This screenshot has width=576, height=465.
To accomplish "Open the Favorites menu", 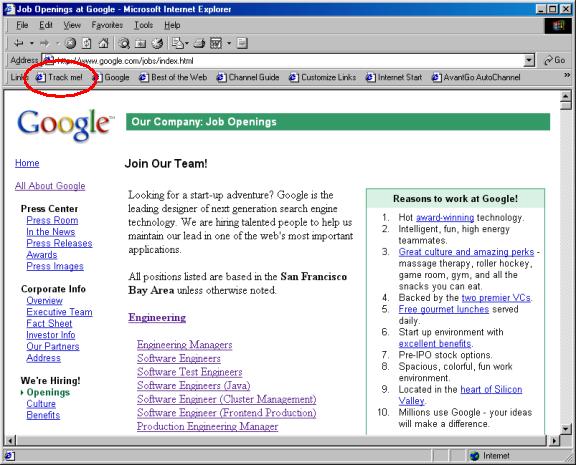I will coord(107,25).
